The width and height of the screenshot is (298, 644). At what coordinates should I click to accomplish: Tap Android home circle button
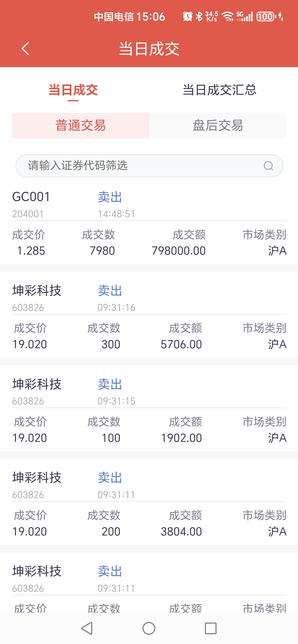coord(149,628)
